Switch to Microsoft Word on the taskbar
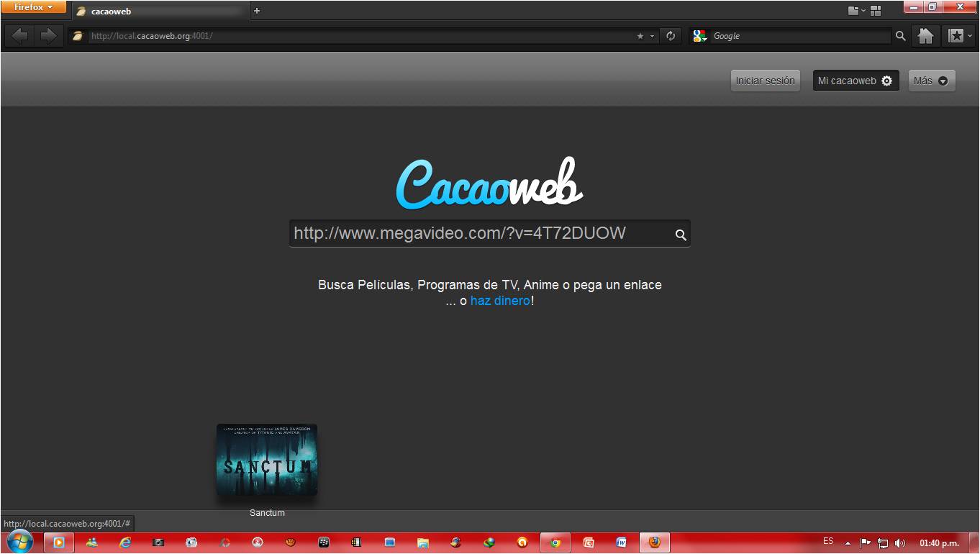 (621, 542)
